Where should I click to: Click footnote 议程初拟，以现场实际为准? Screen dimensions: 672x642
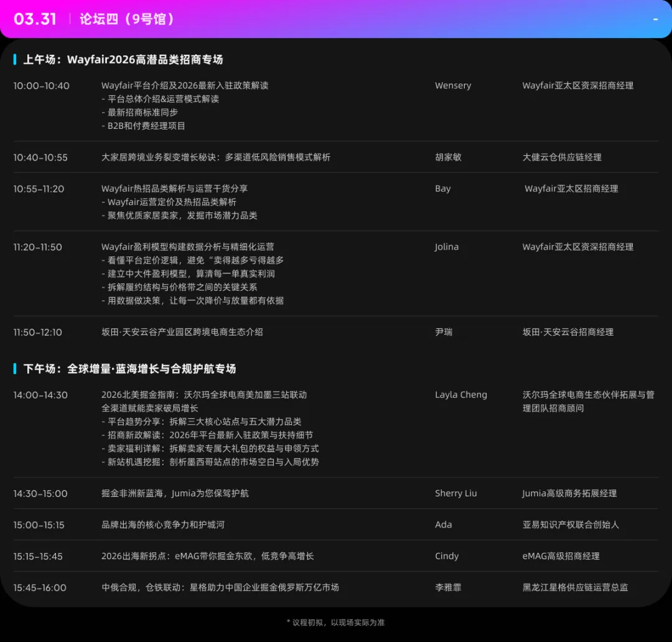(335, 622)
